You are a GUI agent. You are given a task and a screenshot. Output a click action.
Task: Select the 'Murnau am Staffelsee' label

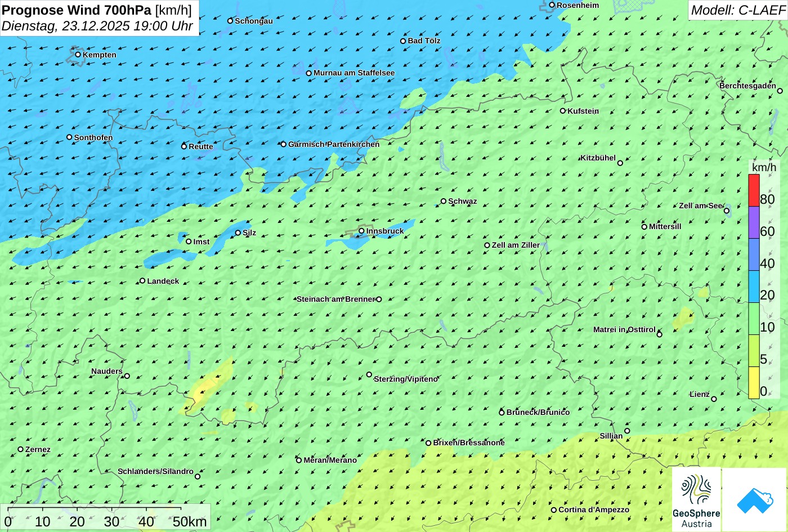[x=354, y=73]
